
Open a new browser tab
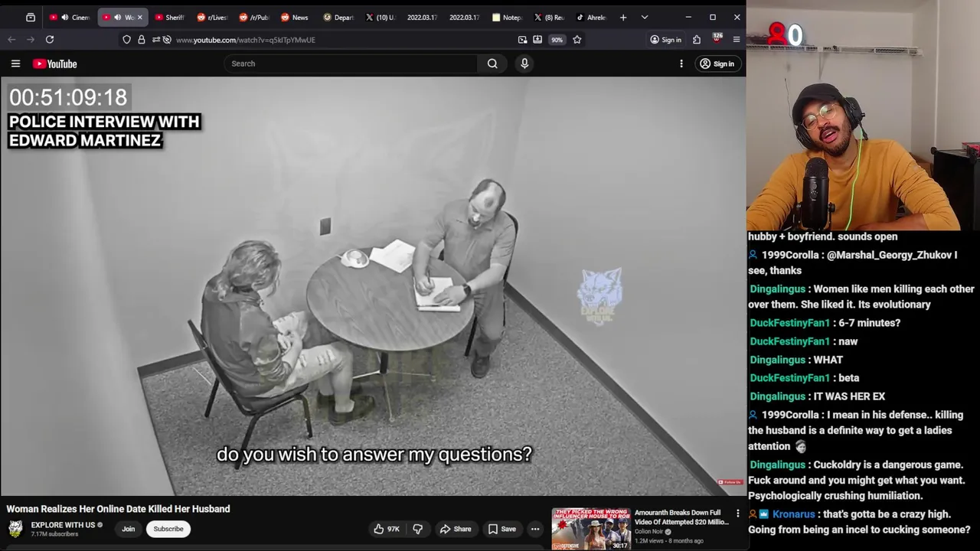click(x=623, y=17)
